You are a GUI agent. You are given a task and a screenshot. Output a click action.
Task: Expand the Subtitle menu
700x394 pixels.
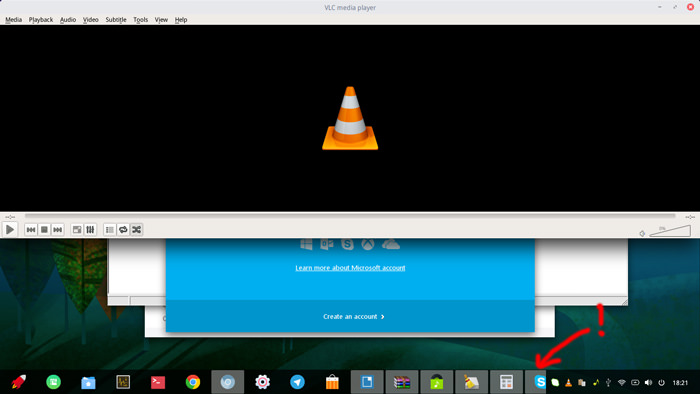coord(116,20)
